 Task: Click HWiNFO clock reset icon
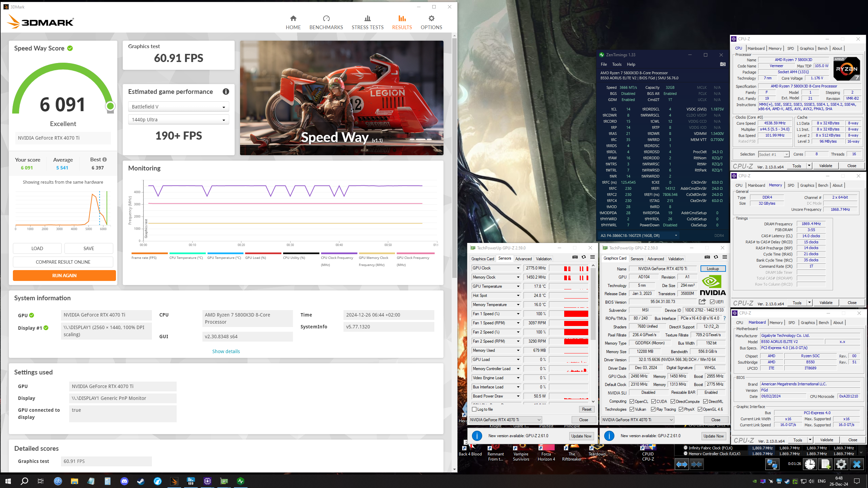(810, 464)
